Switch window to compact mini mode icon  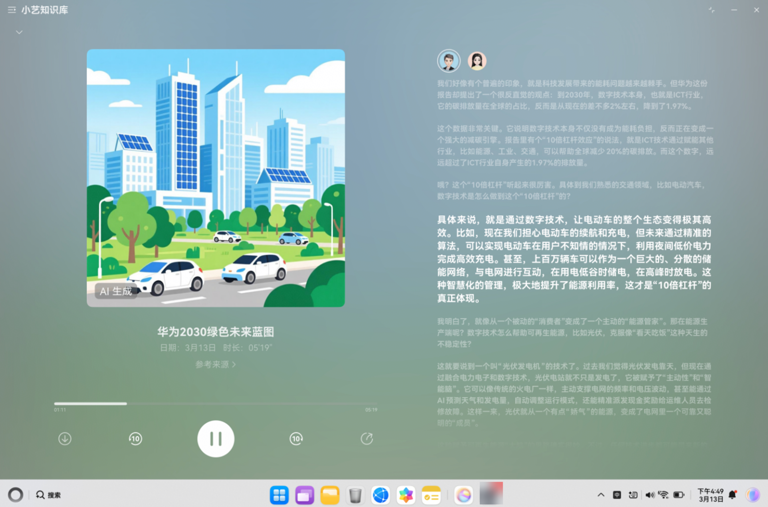tap(711, 10)
